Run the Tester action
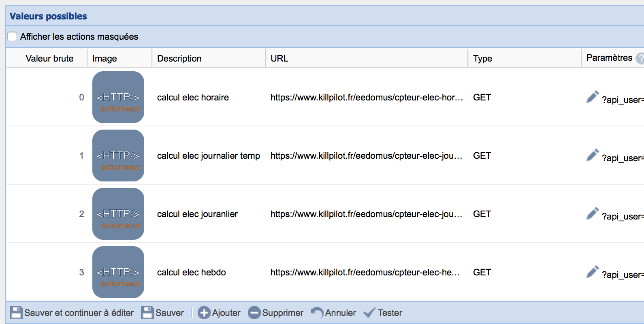Screen dimensions: 644x324 383,313
